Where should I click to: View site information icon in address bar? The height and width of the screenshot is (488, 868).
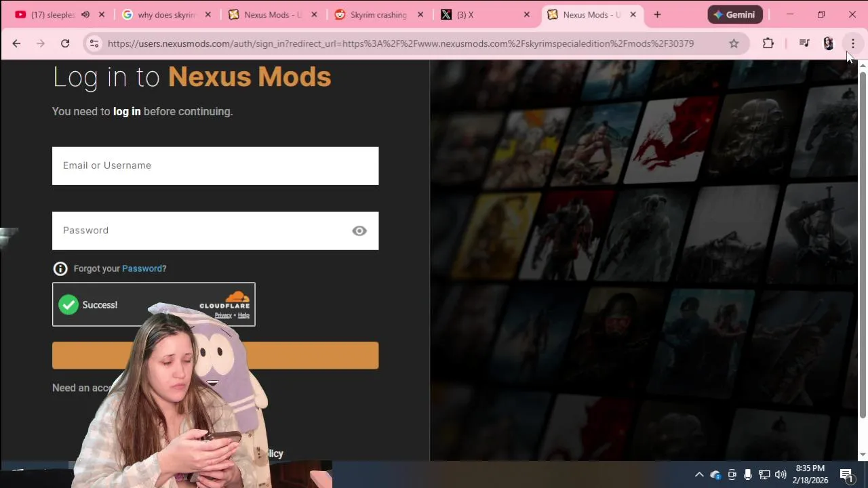click(94, 43)
